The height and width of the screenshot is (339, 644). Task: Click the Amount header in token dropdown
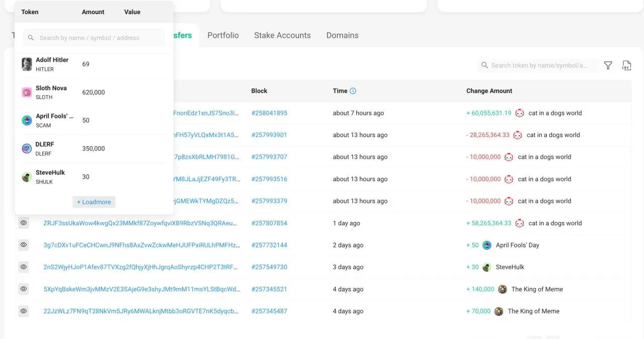tap(93, 12)
